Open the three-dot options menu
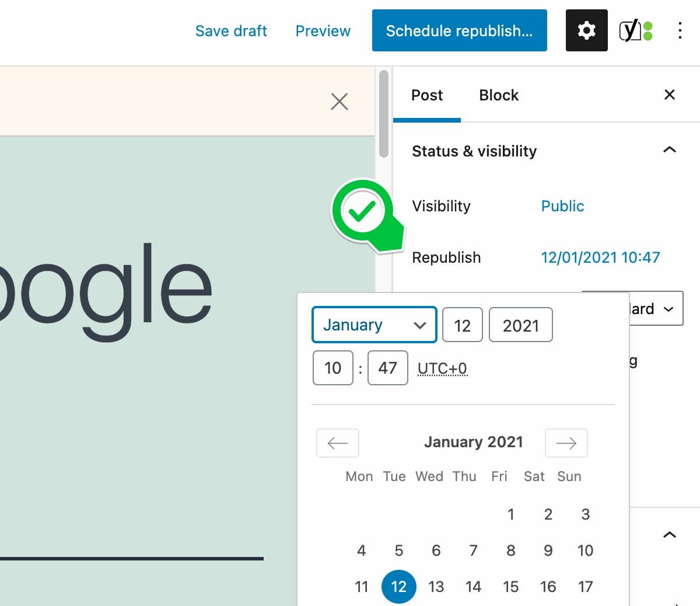700x606 pixels. tap(680, 30)
